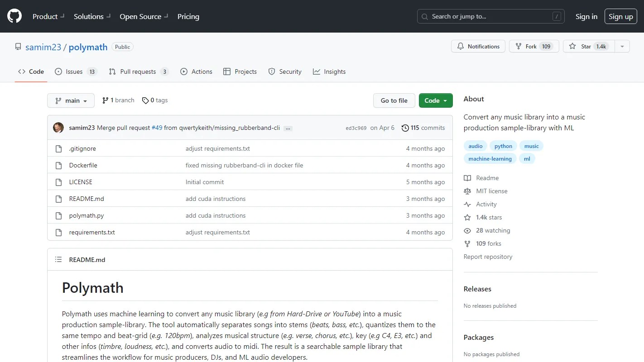Switch to the Insights tab
Screen dimensions: 644x362
(329, 71)
